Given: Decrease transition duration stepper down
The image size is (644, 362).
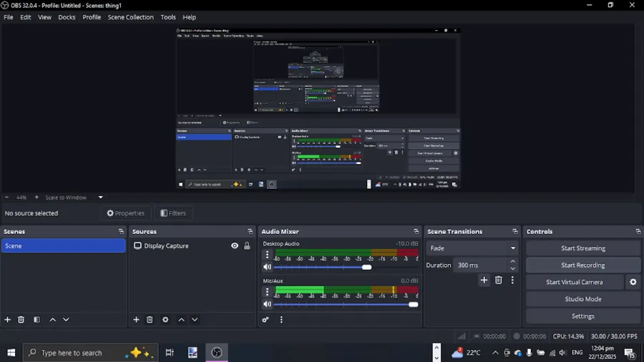Looking at the screenshot, I should [512, 269].
